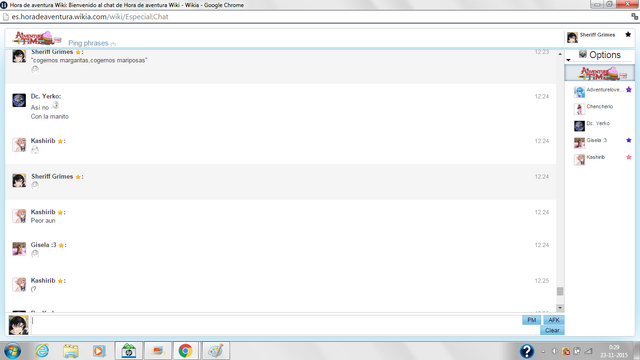Click the Adventure Time wiki logo in the header

tap(37, 38)
